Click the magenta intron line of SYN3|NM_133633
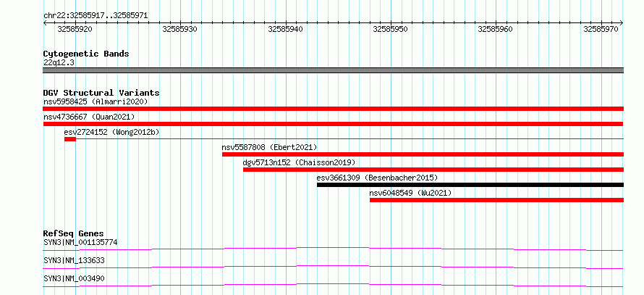644x295 pixels. point(333,267)
